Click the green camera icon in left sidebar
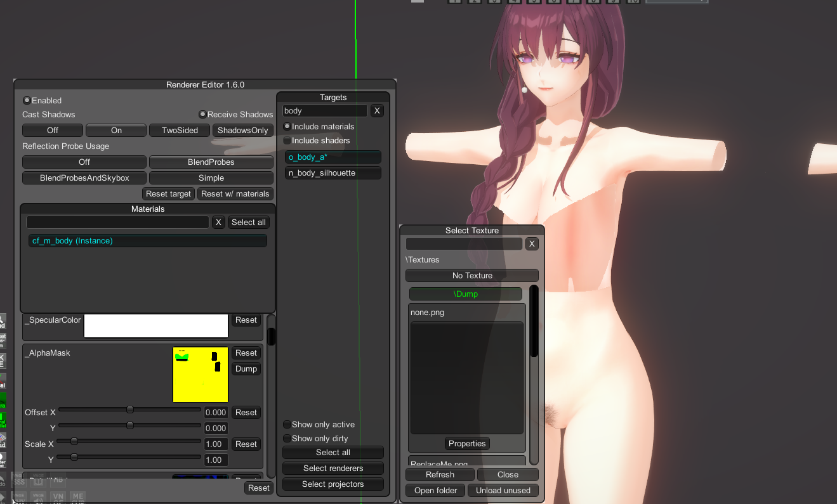The image size is (837, 504). tap(3, 401)
